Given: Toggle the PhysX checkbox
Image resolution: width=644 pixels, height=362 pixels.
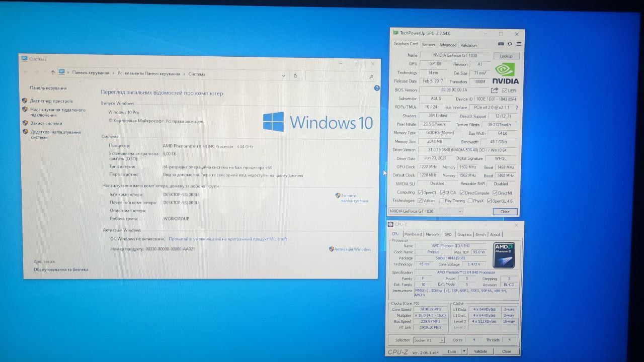Looking at the screenshot, I should (x=469, y=201).
